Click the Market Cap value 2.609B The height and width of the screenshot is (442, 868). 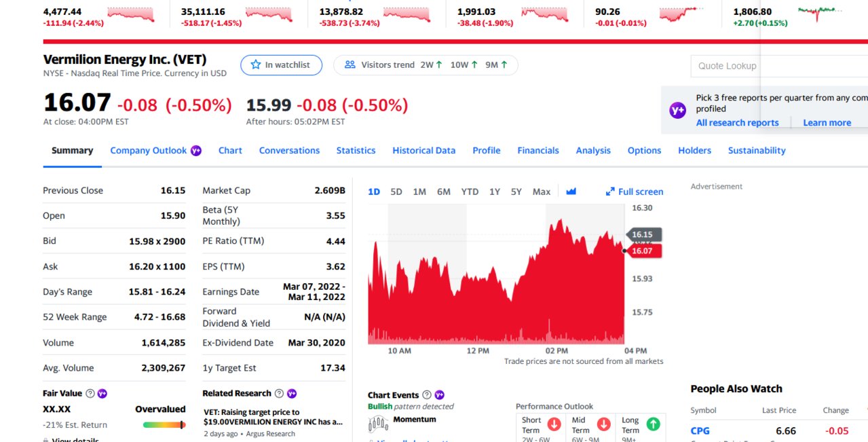point(330,191)
